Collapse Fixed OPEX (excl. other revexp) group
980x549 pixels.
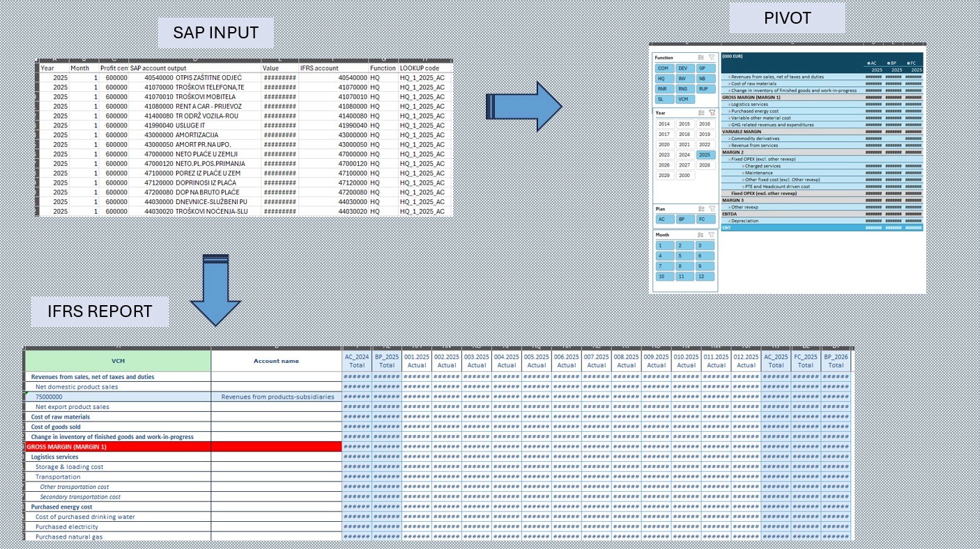click(x=729, y=159)
